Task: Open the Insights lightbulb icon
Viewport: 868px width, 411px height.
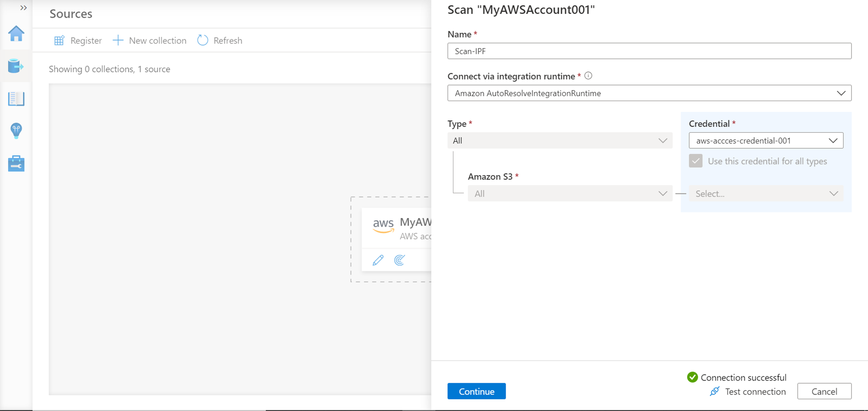Action: point(16,130)
